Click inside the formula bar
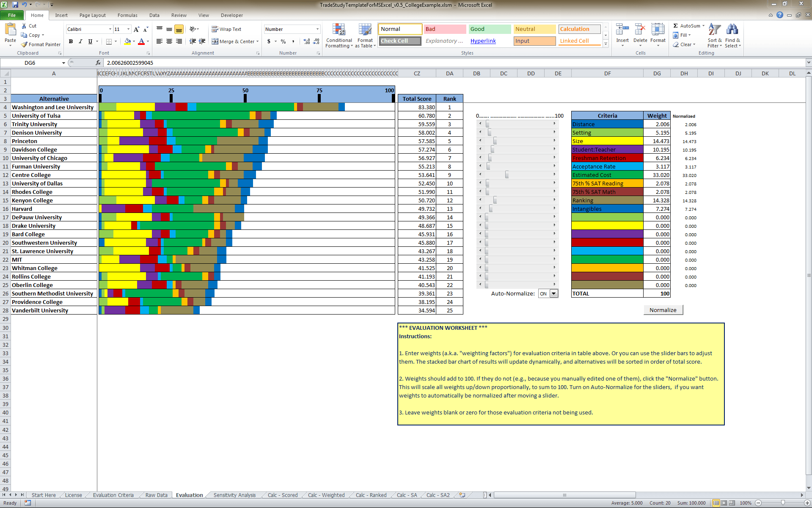Viewport: 812px width, 508px height. tap(254, 63)
